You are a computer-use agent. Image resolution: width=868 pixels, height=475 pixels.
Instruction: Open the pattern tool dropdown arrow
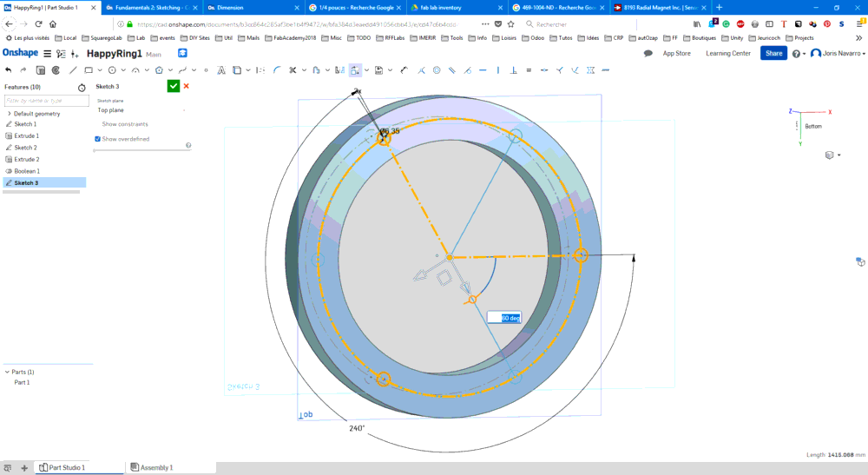(366, 70)
